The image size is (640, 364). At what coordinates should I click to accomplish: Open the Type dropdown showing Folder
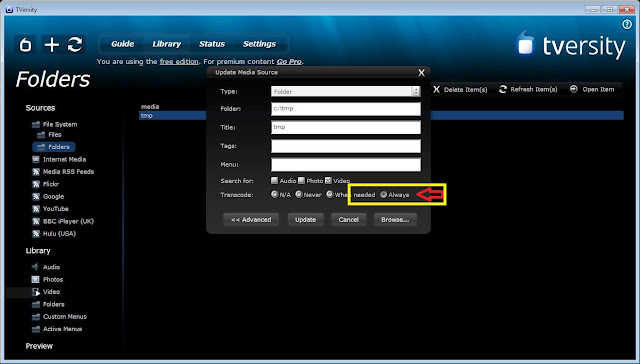click(x=346, y=91)
